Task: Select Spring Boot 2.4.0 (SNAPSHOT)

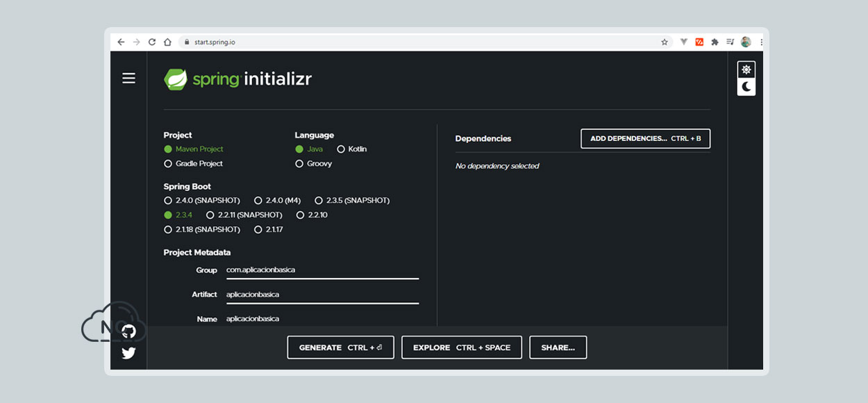Action: [202, 201]
